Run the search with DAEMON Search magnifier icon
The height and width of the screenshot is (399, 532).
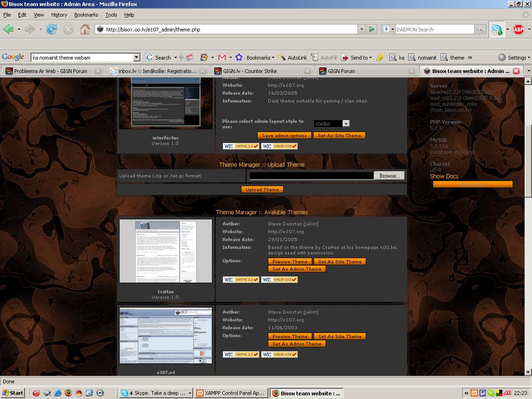pos(480,30)
